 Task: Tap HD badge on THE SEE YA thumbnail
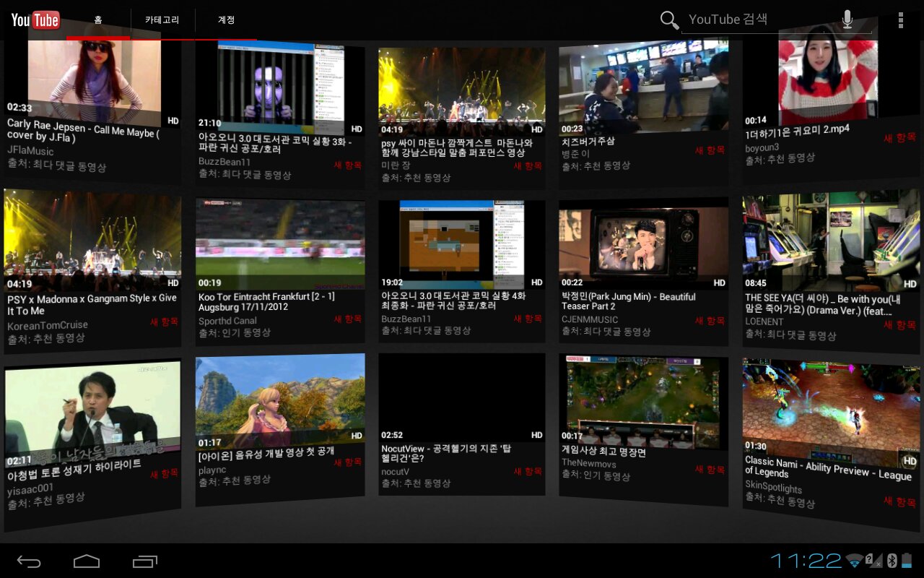[910, 284]
